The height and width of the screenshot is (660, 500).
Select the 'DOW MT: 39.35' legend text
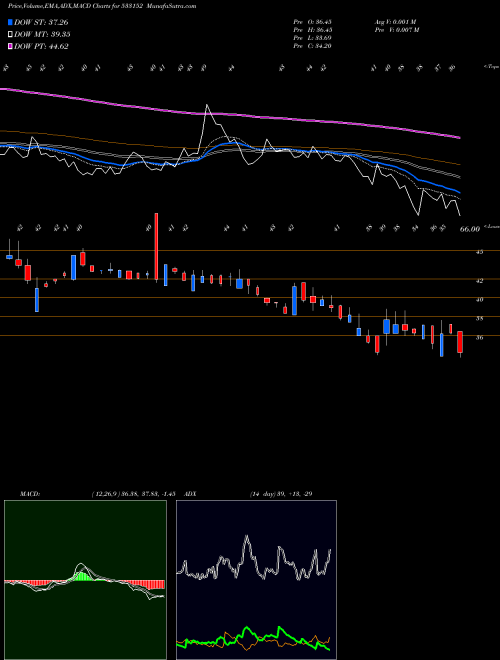tap(42, 35)
